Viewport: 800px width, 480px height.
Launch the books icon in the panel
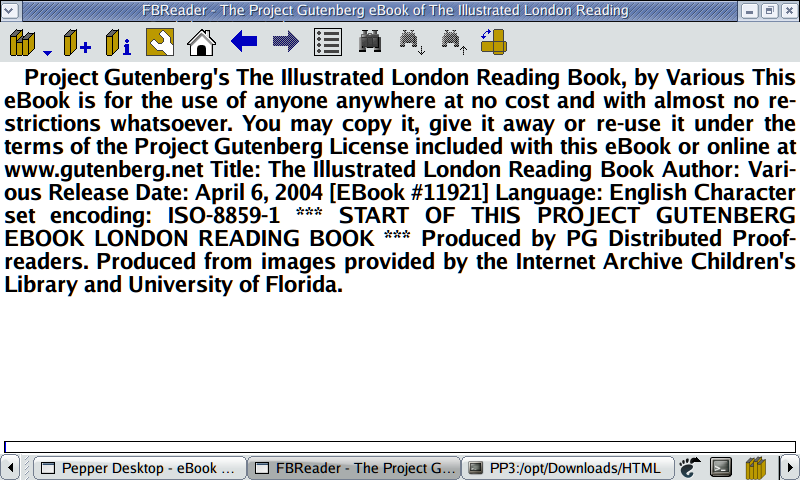(x=756, y=468)
